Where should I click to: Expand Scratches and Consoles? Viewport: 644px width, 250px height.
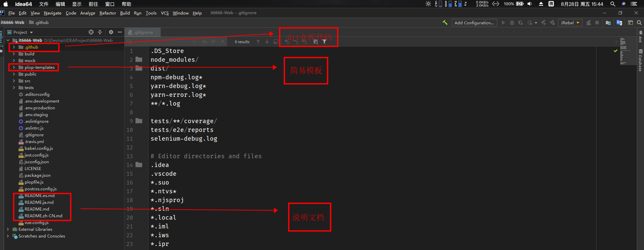pyautogui.click(x=8, y=236)
